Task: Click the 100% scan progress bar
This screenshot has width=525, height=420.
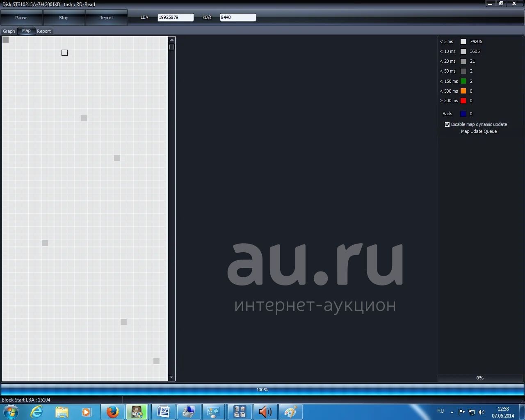Action: tap(262, 390)
